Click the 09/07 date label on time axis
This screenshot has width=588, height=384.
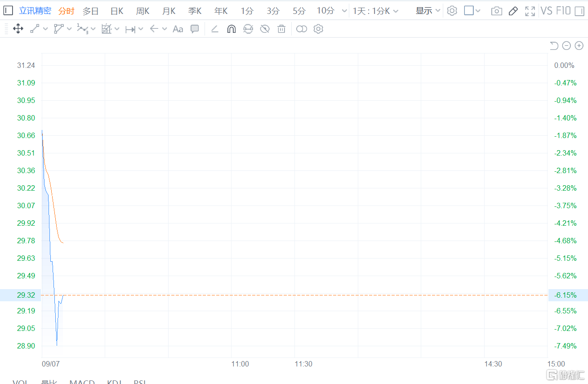[x=51, y=364]
